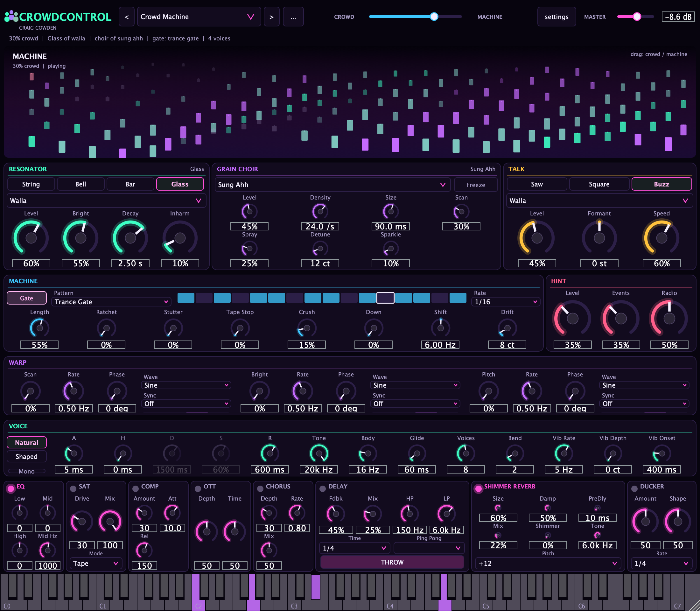
Task: Select the Glass resonator tab
Action: tap(180, 184)
